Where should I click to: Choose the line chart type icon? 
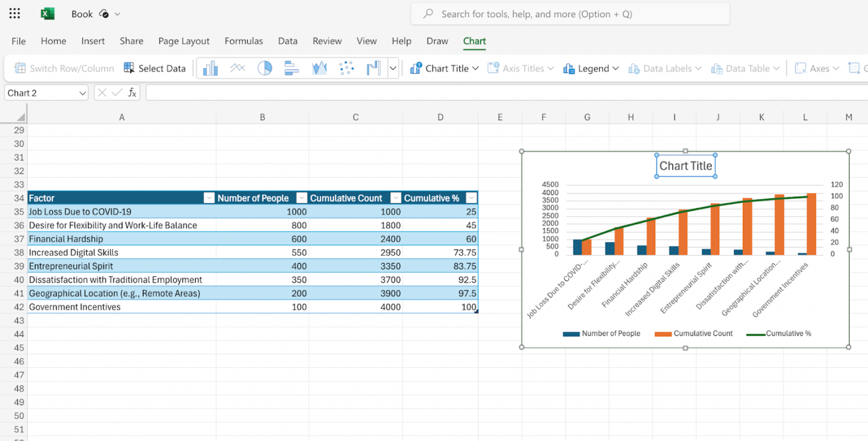pos(237,68)
